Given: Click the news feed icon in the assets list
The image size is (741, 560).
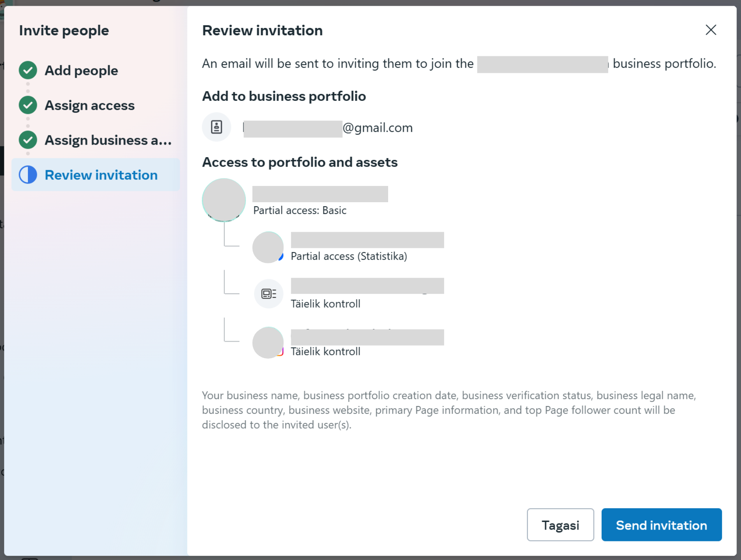Looking at the screenshot, I should click(x=268, y=294).
